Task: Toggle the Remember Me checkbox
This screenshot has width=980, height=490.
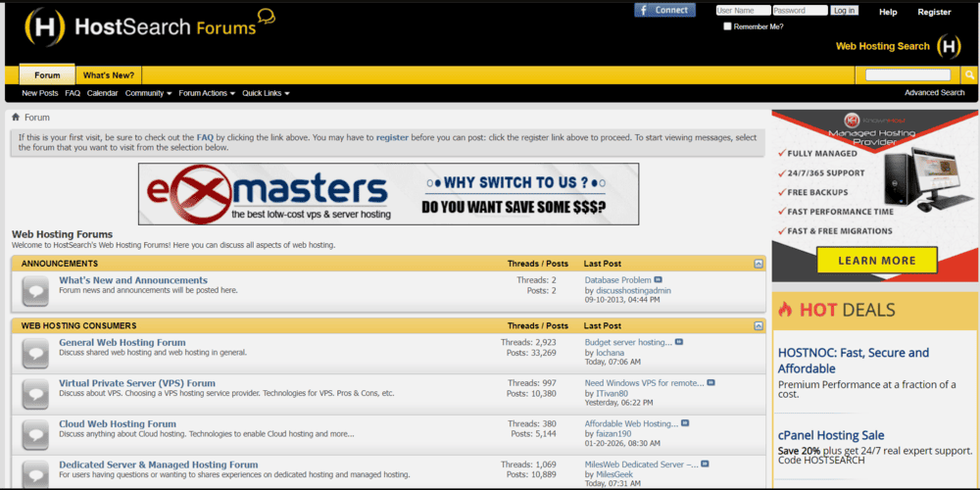Action: (727, 26)
